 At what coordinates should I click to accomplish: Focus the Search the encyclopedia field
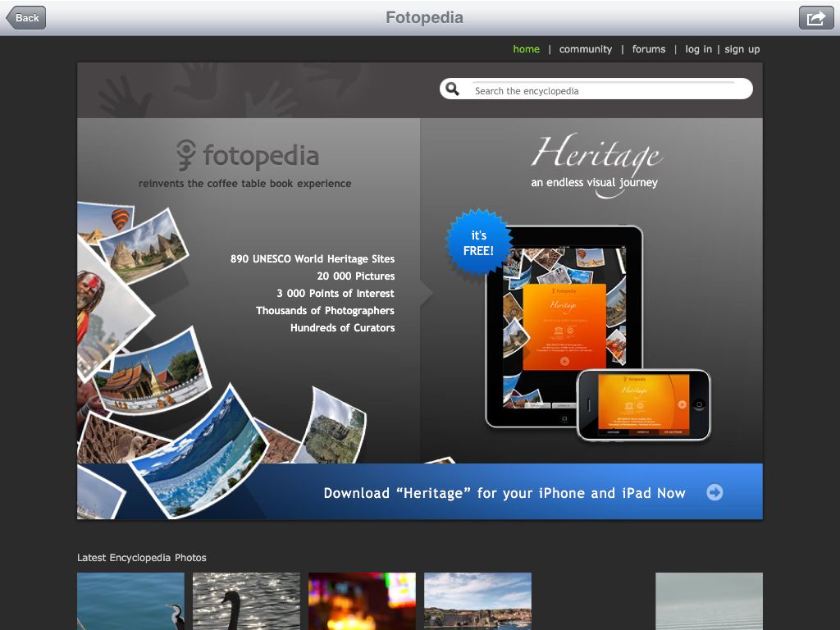(596, 89)
